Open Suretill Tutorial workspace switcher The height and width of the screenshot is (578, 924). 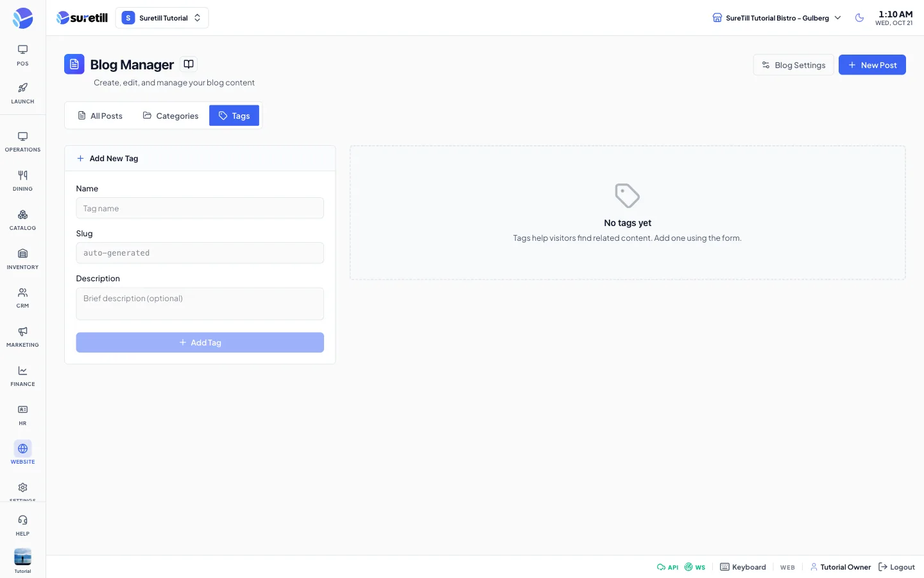click(x=162, y=18)
